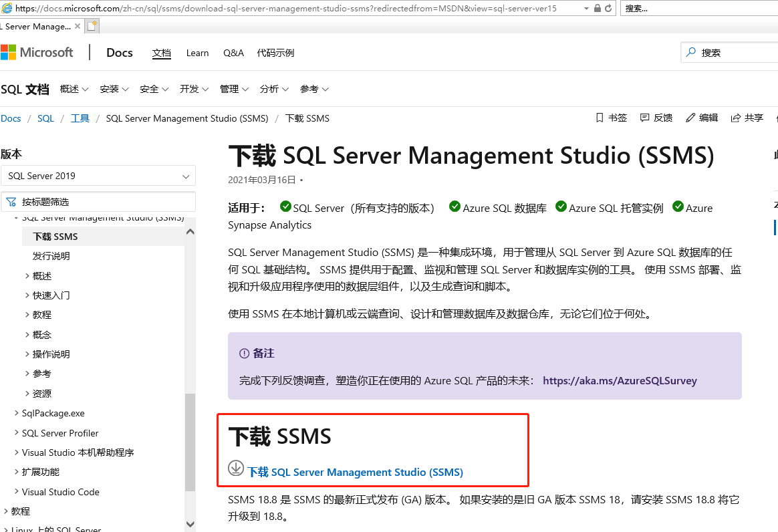The width and height of the screenshot is (778, 532).
Task: Click the 按标题筛选 filter input field
Action: pyautogui.click(x=98, y=202)
